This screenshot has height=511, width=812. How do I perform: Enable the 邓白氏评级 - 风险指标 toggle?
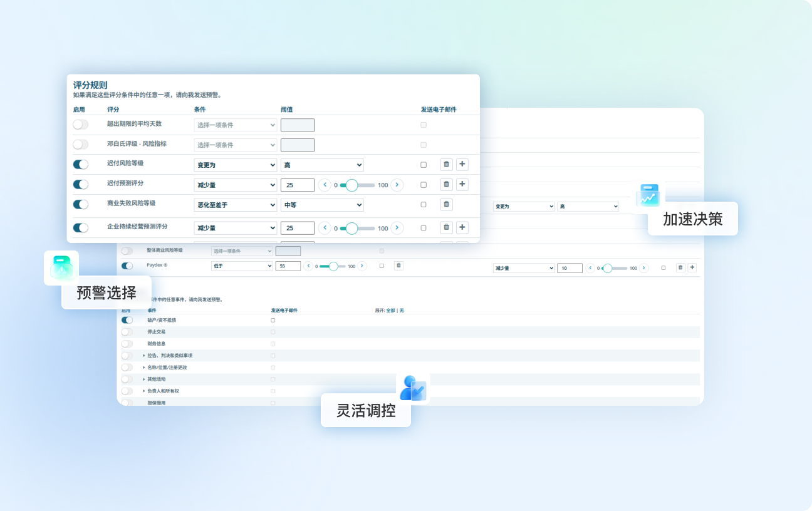click(81, 145)
